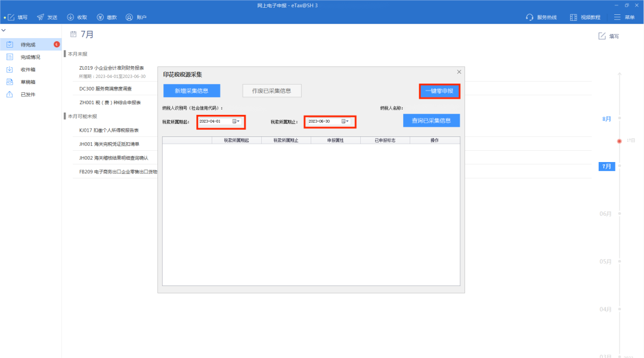Open 缴款 yen payment icon
This screenshot has width=644, height=358.
pos(100,17)
